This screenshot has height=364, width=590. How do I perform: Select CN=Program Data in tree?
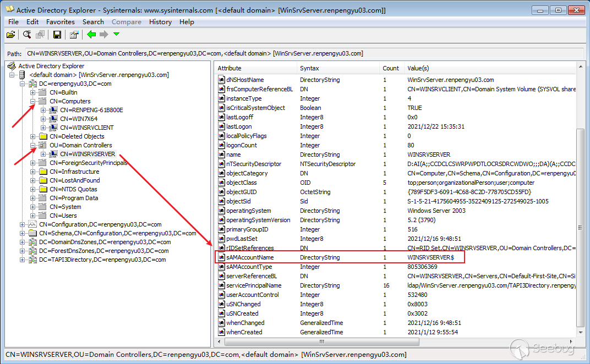click(x=74, y=198)
